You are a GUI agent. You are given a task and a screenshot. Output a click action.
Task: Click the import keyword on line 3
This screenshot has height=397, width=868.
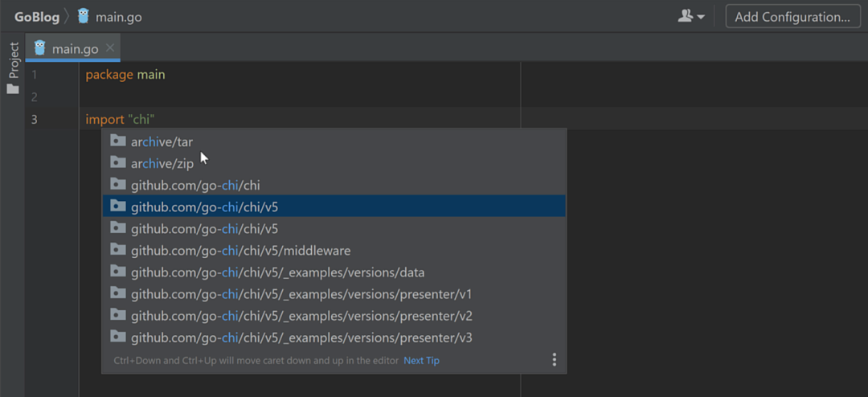coord(105,119)
